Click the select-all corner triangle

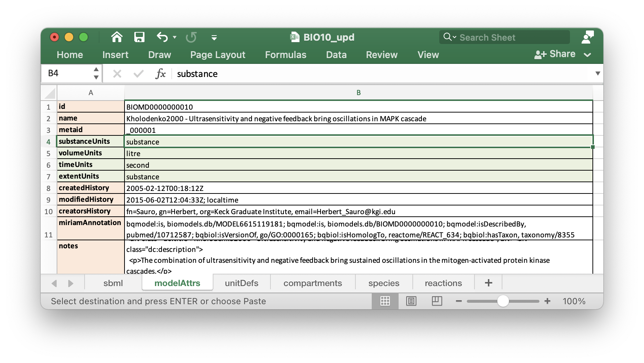click(50, 93)
